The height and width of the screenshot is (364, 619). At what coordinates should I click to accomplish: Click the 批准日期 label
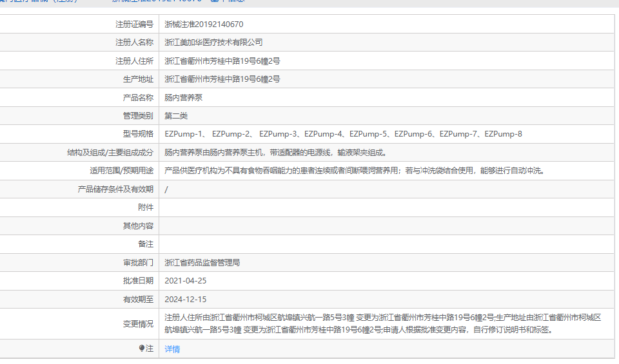click(138, 281)
